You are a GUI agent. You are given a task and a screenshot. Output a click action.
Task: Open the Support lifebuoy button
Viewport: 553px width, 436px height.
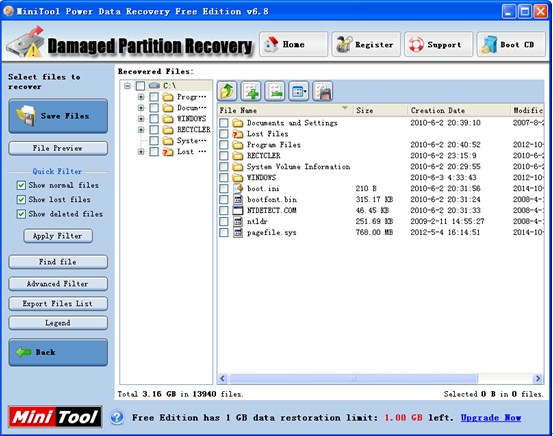pos(438,44)
